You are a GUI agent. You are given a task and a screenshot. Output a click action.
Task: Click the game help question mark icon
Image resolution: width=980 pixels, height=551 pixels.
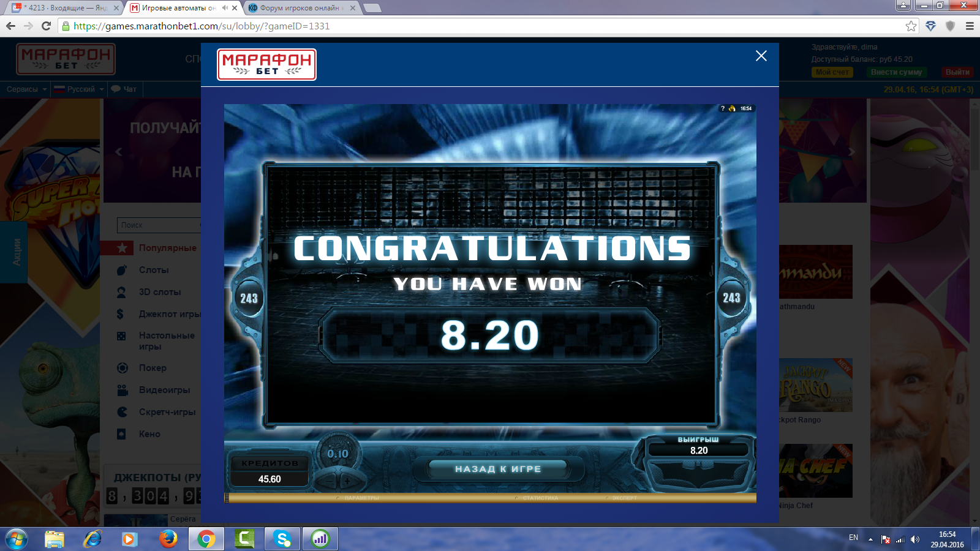point(723,108)
